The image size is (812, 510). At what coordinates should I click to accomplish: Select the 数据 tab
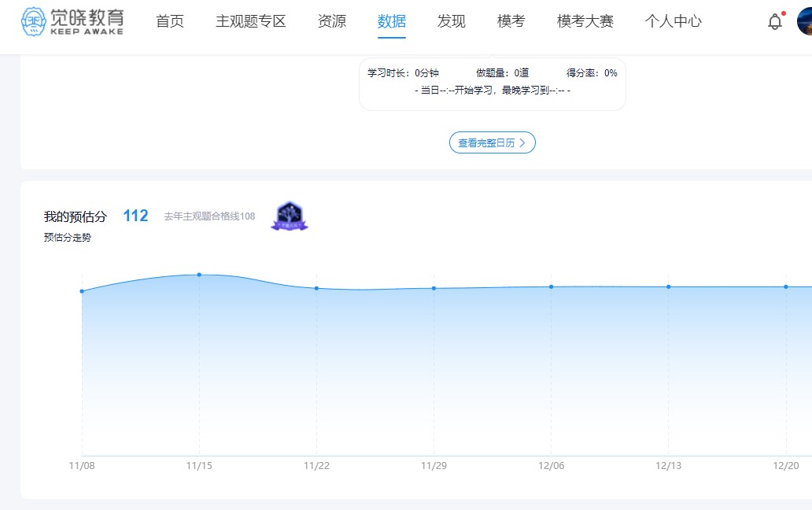(392, 21)
